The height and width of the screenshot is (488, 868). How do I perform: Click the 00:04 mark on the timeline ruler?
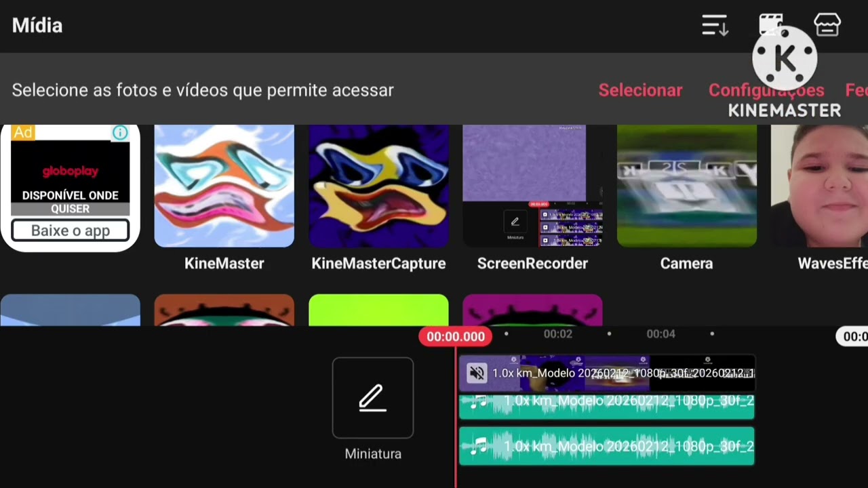660,334
